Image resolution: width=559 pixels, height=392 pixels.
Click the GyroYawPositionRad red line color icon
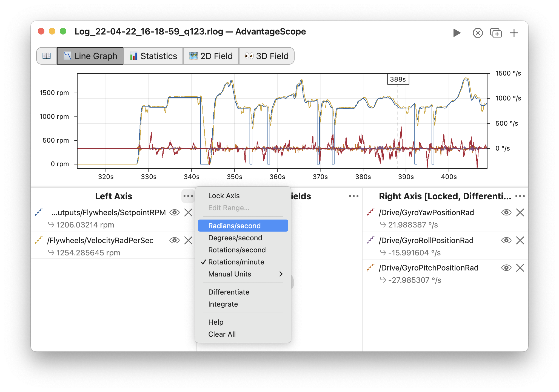click(370, 212)
